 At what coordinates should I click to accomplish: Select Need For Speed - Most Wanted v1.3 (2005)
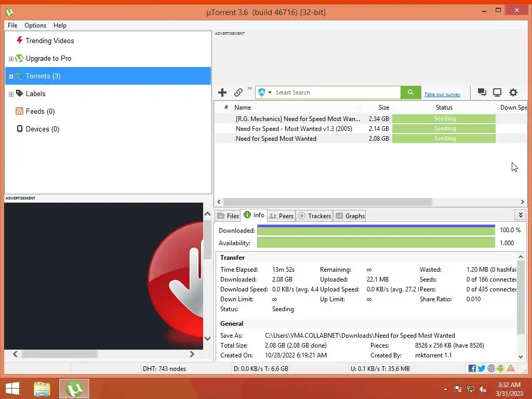click(x=294, y=129)
